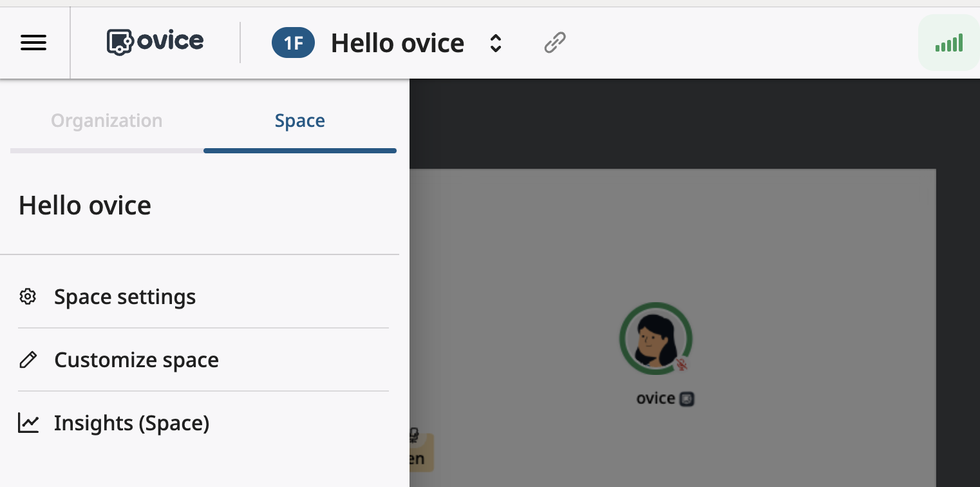Image resolution: width=980 pixels, height=487 pixels.
Task: Check the green connection signal indicator
Action: click(948, 43)
